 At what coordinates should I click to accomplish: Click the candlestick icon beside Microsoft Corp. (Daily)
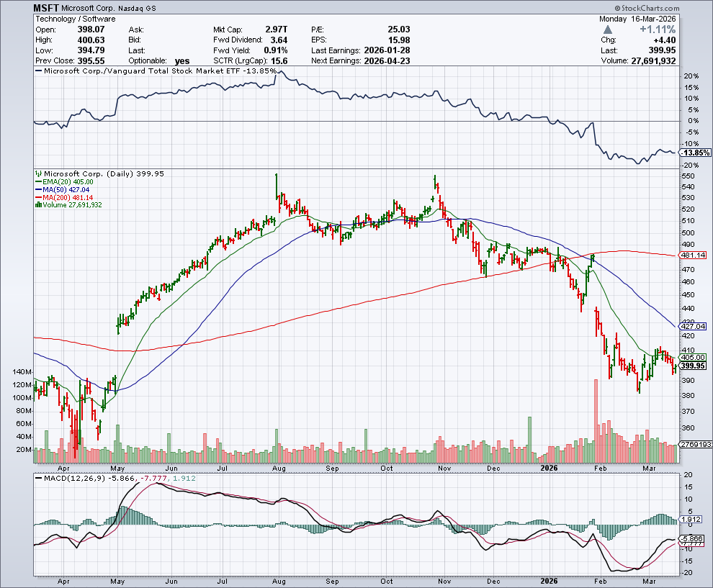[39, 173]
